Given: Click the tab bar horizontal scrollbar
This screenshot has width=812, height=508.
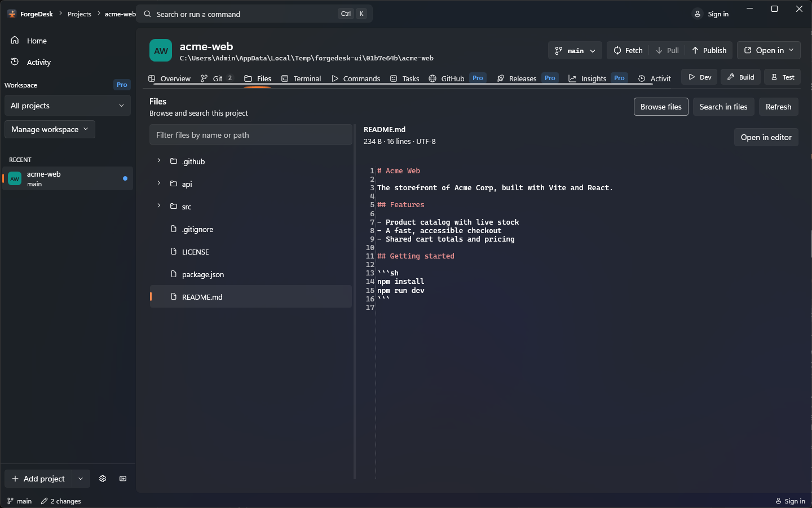Looking at the screenshot, I should [x=403, y=84].
